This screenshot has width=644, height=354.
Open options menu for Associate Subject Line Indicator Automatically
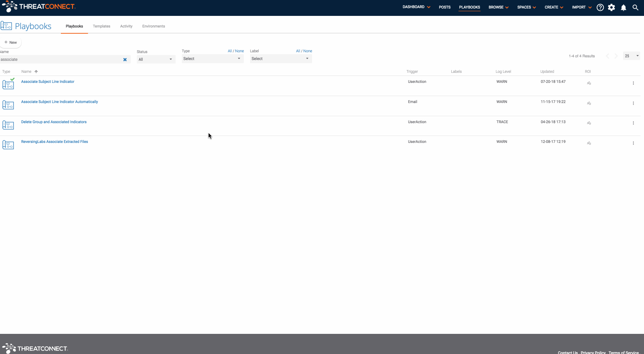633,103
